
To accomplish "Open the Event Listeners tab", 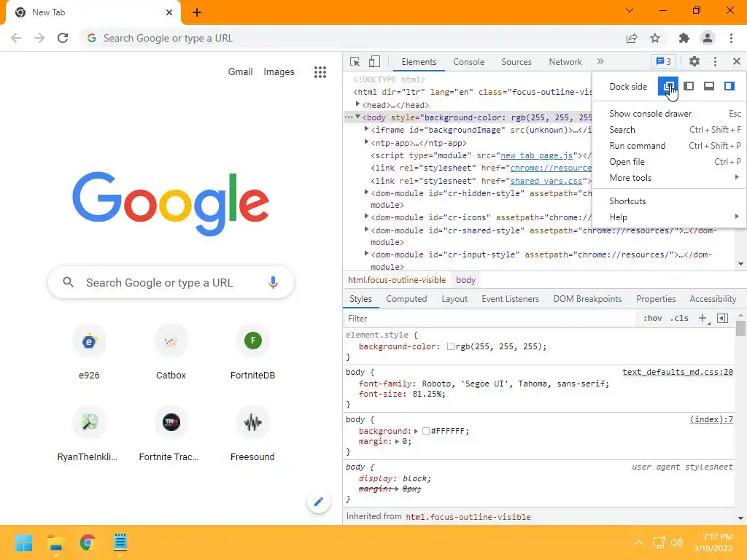I will coord(510,299).
